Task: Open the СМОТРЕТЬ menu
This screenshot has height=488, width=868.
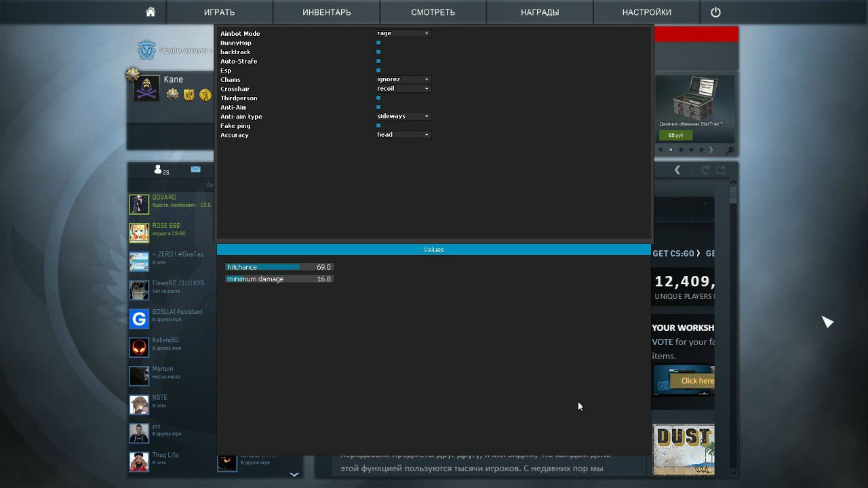Action: coord(433,12)
